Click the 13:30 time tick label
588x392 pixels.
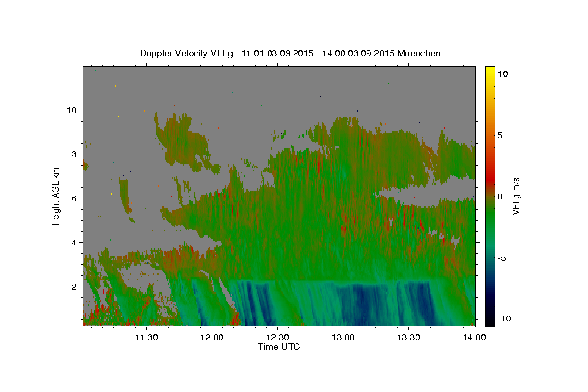(x=409, y=337)
